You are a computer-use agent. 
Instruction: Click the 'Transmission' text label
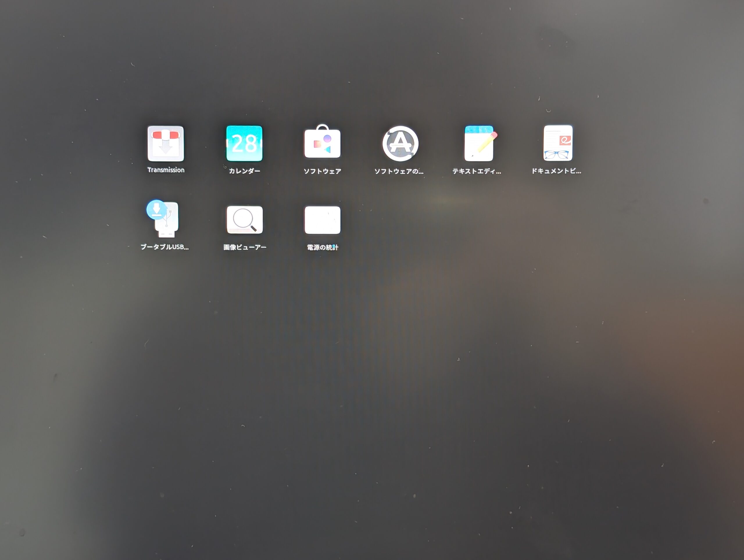[166, 170]
